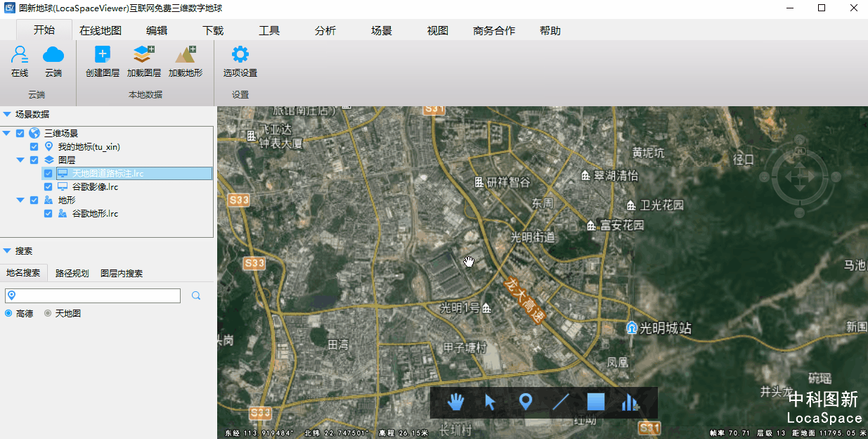This screenshot has height=439, width=868.
Task: Select the 高德 radio button
Action: click(x=9, y=313)
